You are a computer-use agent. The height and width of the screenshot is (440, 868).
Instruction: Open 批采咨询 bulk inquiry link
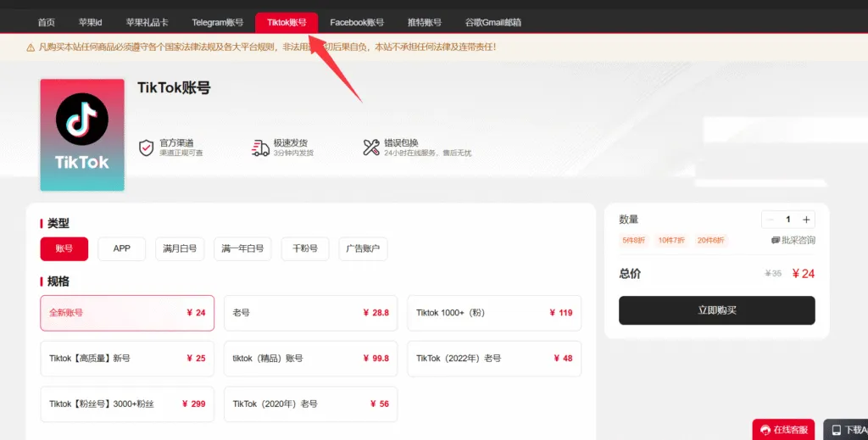click(793, 240)
